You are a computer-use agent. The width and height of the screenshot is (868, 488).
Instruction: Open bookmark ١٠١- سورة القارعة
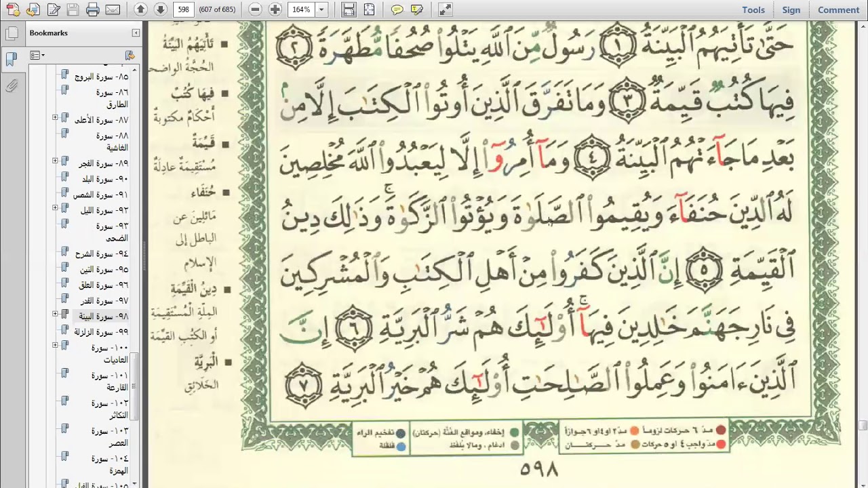click(110, 382)
